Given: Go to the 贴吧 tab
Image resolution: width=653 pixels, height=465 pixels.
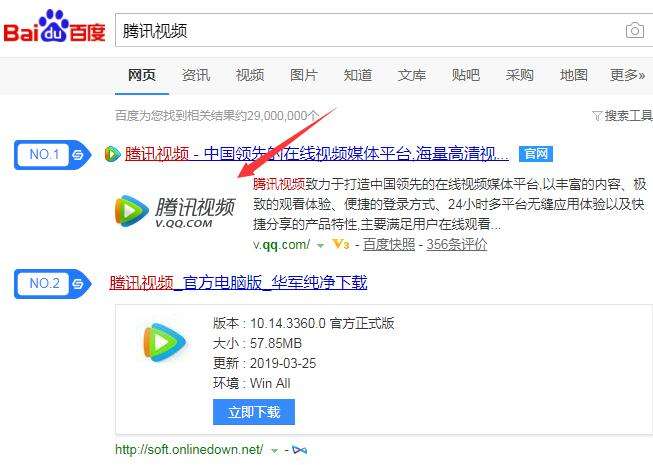Looking at the screenshot, I should [466, 75].
